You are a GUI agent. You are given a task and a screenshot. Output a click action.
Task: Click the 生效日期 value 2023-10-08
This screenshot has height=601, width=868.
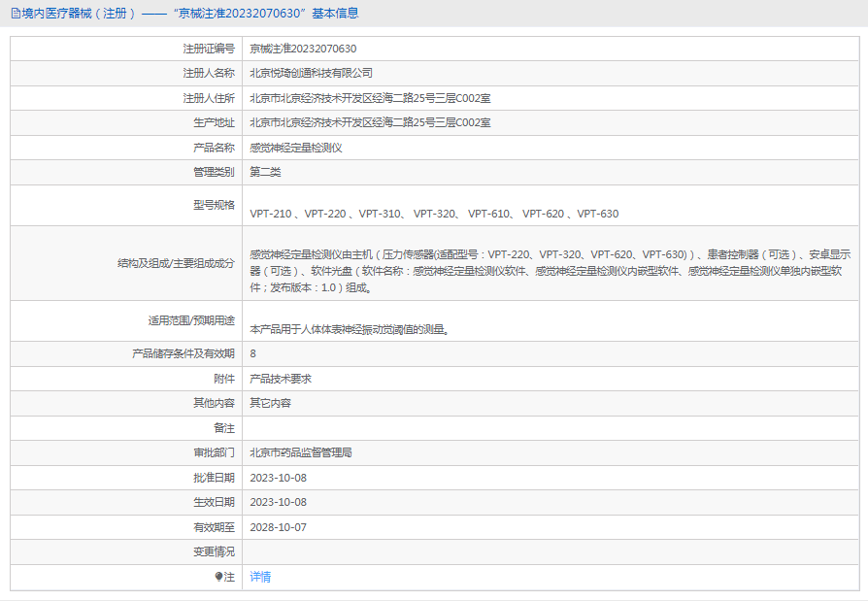[278, 502]
